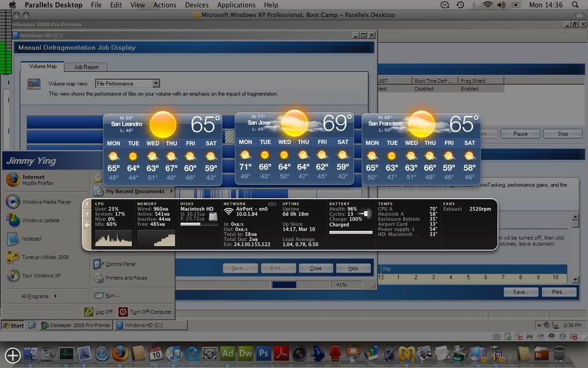Launch Windows Media Player from Start menu
The height and width of the screenshot is (368, 588).
coord(46,202)
